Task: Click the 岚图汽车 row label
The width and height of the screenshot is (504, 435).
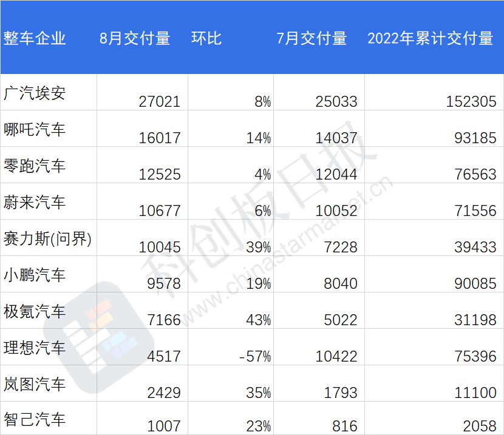Action: [x=35, y=384]
